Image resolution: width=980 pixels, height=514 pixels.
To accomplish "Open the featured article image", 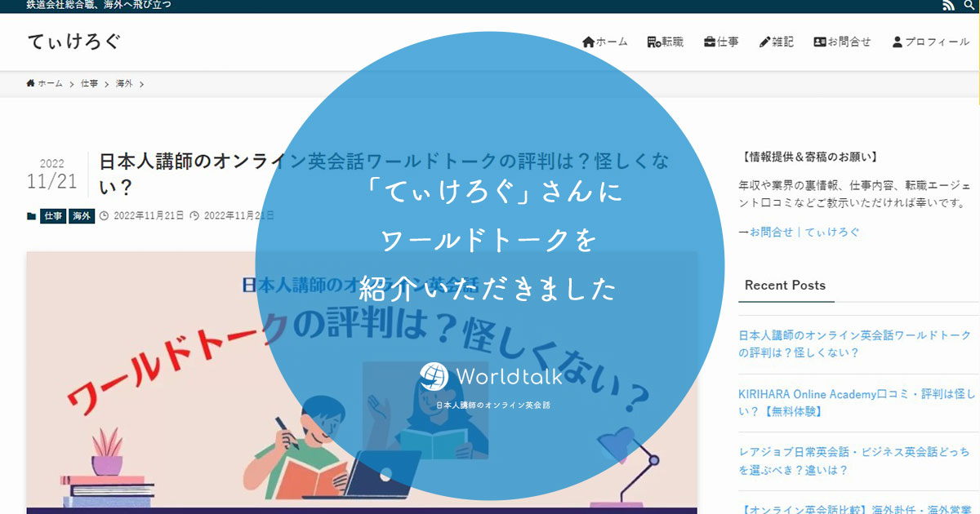I will coord(363,382).
